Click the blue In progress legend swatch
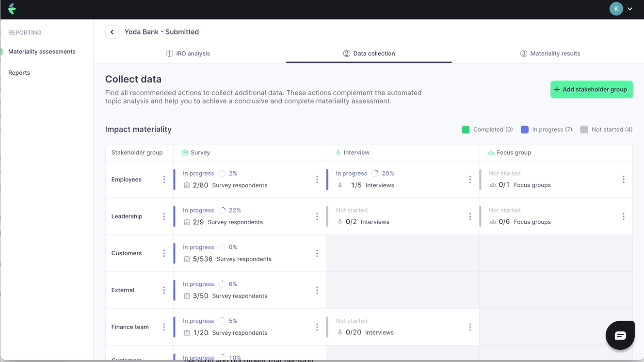This screenshot has height=362, width=644. point(525,130)
